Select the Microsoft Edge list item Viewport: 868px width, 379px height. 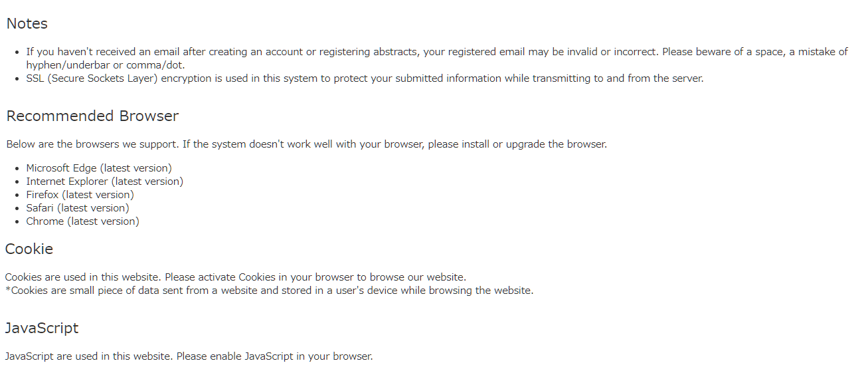(x=99, y=168)
